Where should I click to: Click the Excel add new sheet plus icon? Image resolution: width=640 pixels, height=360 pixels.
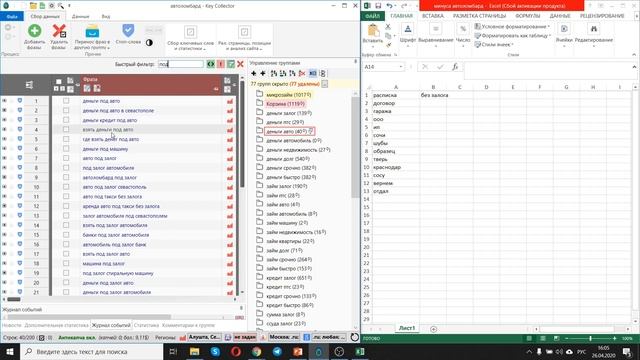[x=433, y=329]
